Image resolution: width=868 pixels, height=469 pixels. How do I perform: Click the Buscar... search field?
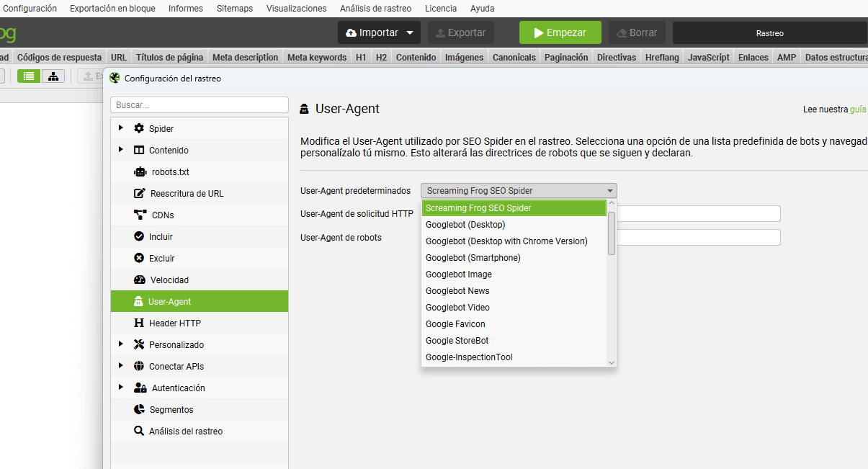(200, 105)
